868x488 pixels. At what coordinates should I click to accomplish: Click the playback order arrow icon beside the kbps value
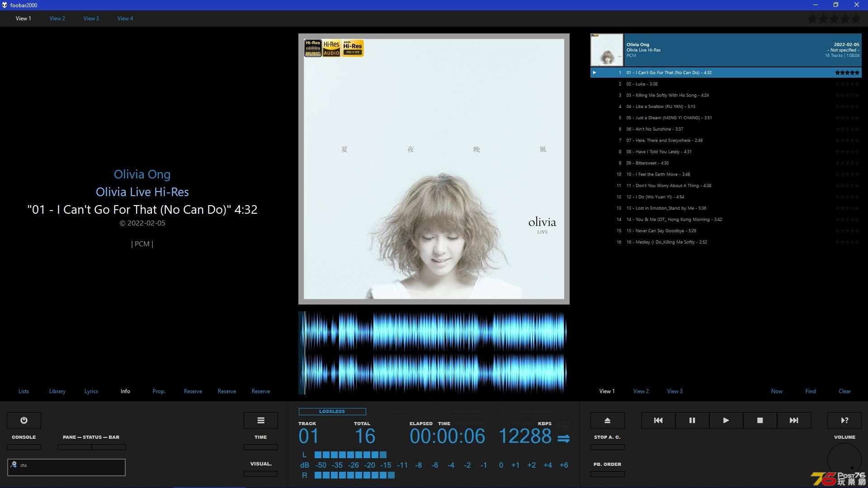click(563, 438)
